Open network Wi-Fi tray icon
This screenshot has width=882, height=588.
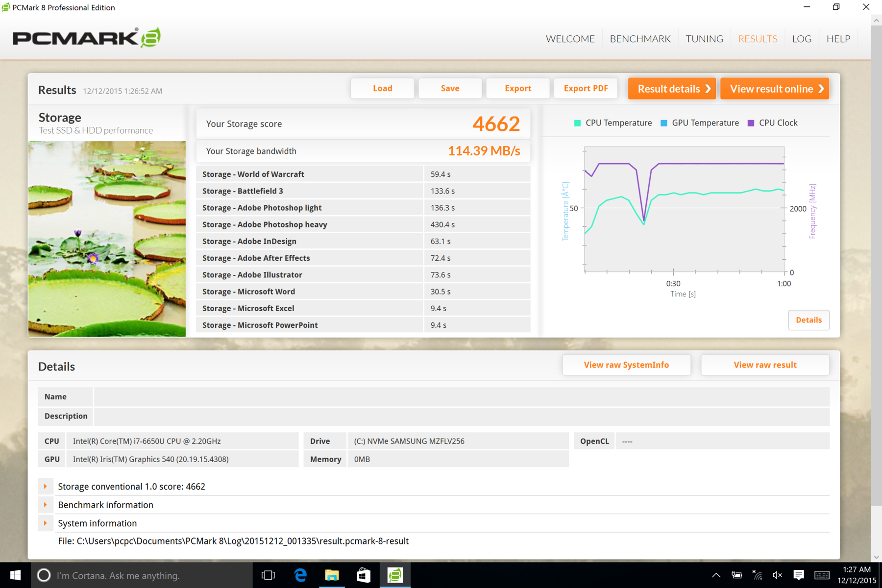coord(757,575)
